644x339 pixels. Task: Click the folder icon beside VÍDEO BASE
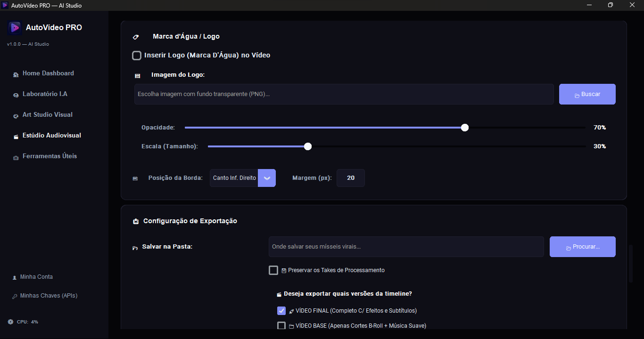(291, 326)
